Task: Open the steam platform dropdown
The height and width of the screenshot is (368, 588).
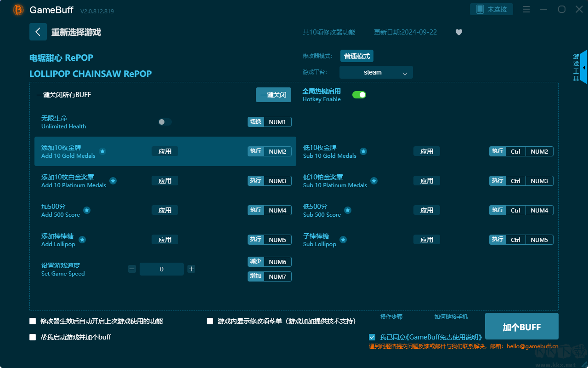Action: point(376,72)
